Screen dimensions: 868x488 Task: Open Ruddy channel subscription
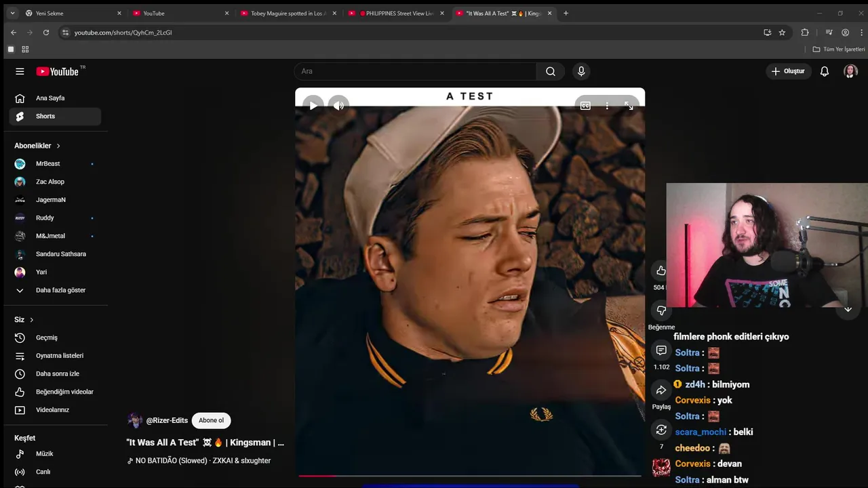tap(55, 218)
